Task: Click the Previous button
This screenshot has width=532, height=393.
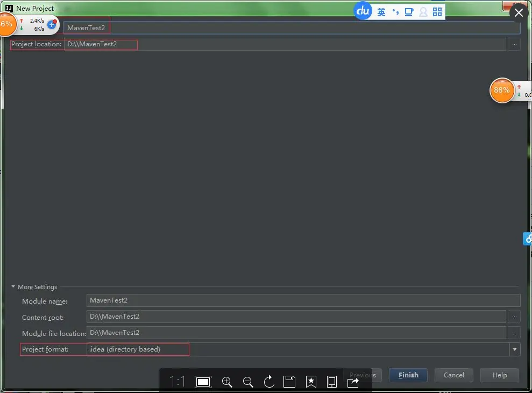Action: coord(363,375)
